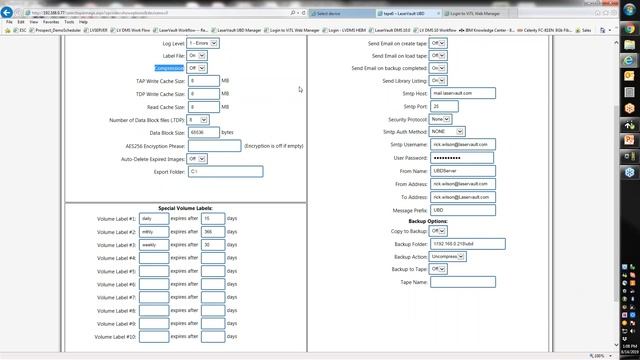Open the Backup to Tape dropdown
The image size is (640, 360).
438,269
